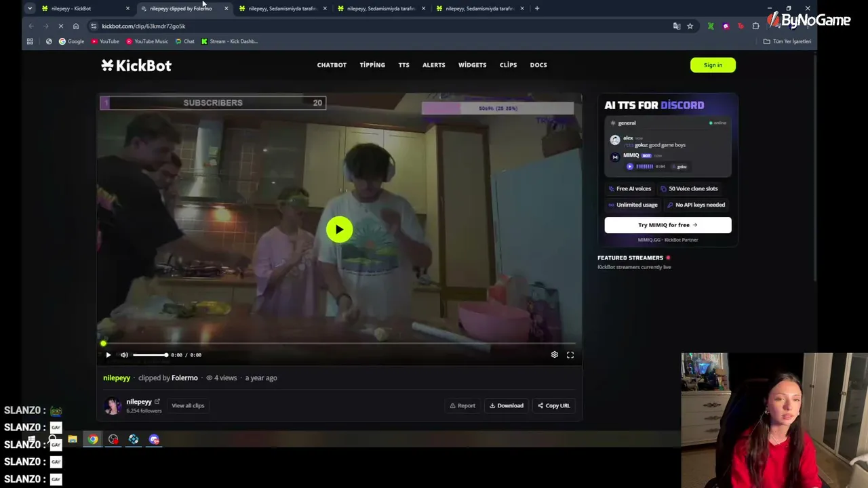Switch to the "nilepeyy - KickBot" tab

click(x=71, y=8)
